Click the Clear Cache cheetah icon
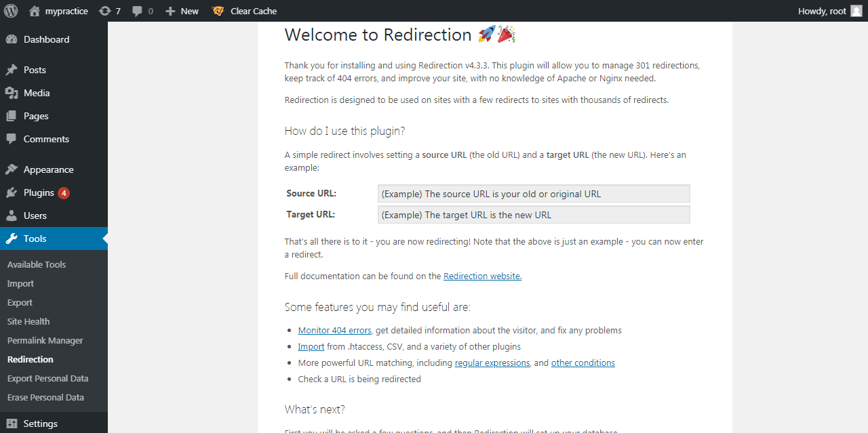The width and height of the screenshot is (868, 433). click(x=218, y=11)
